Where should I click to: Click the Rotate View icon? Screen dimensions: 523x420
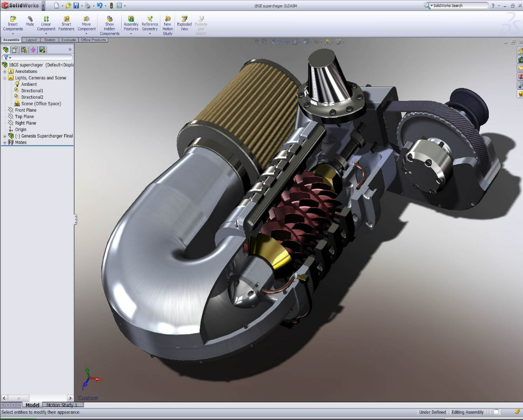click(x=280, y=42)
